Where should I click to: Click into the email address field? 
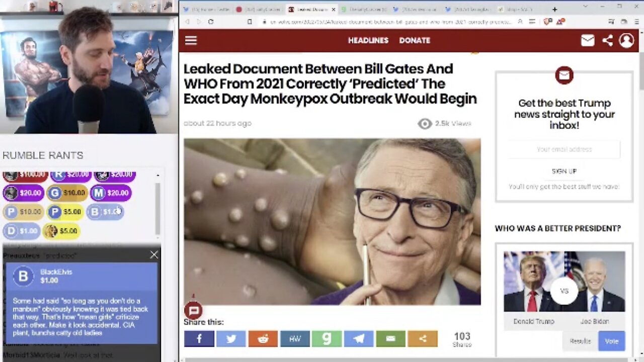(564, 149)
